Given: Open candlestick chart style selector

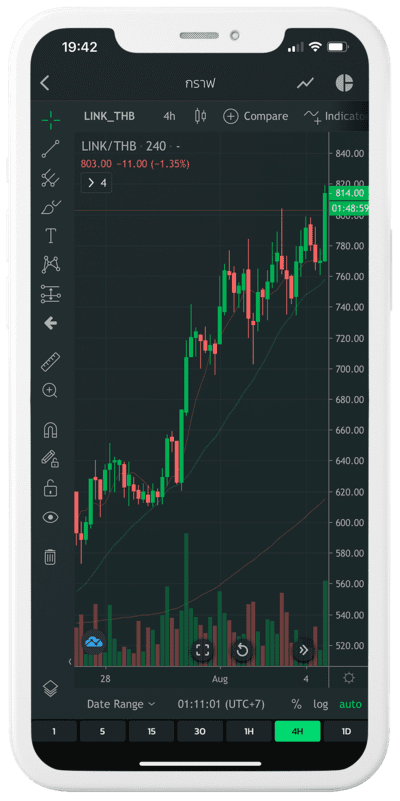Looking at the screenshot, I should coord(200,116).
